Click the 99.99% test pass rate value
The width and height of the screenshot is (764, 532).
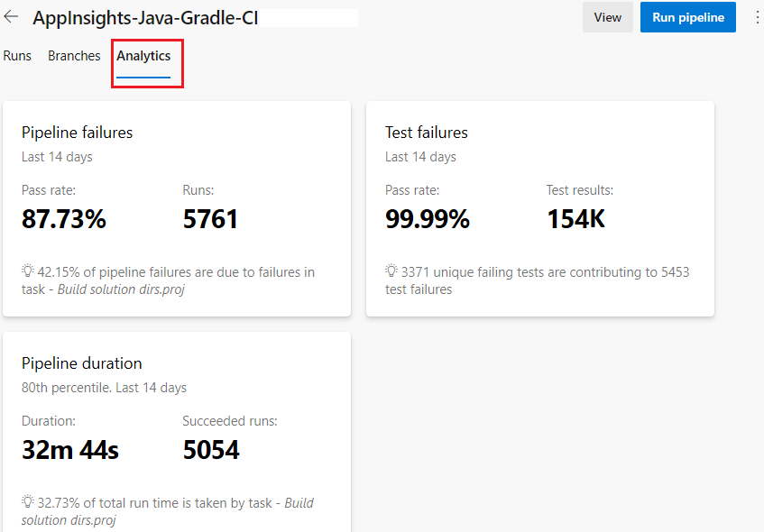[x=428, y=219]
